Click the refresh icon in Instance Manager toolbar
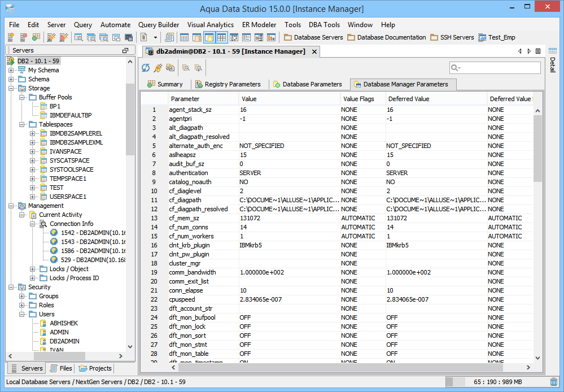 click(146, 68)
